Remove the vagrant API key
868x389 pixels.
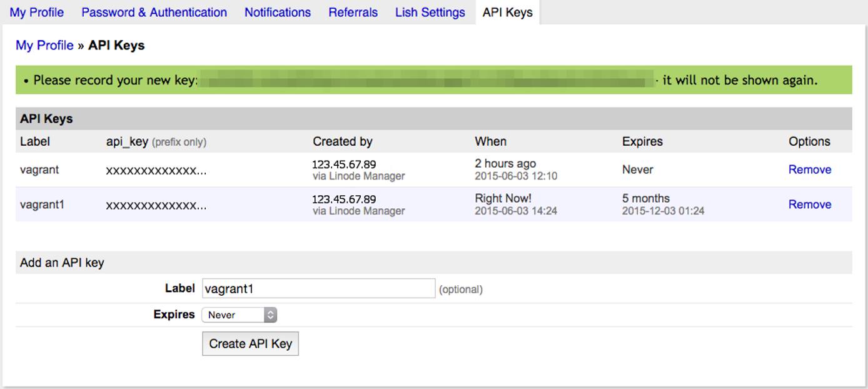pos(810,169)
